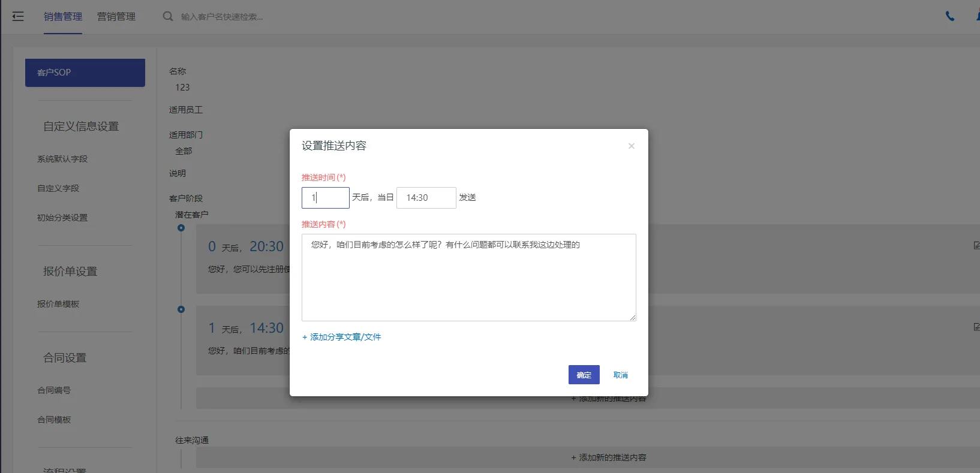
Task: Focus the customer name search field
Action: tap(222, 17)
